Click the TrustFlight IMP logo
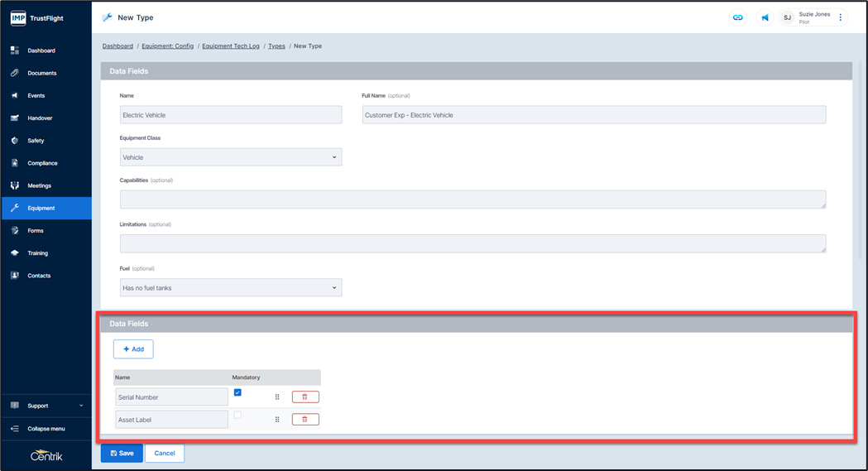868x471 pixels. tap(18, 18)
